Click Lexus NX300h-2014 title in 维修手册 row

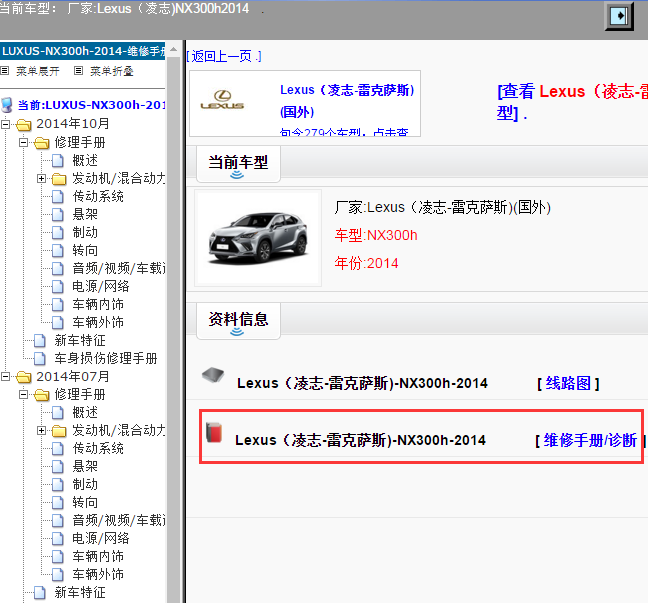click(x=360, y=441)
